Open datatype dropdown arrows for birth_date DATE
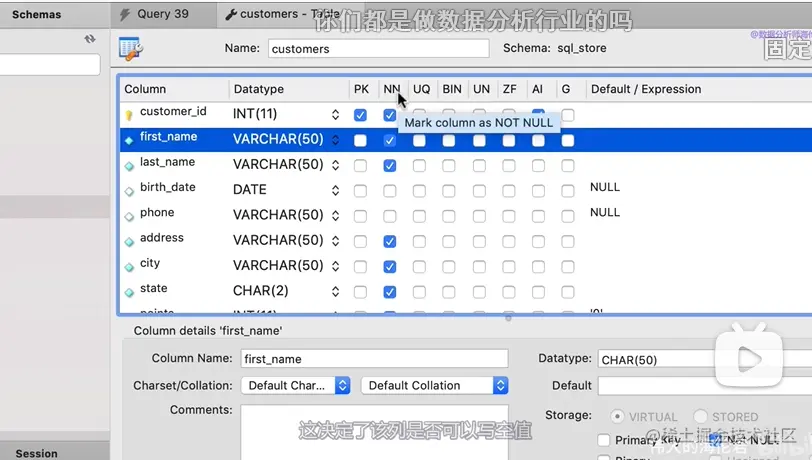 point(336,191)
